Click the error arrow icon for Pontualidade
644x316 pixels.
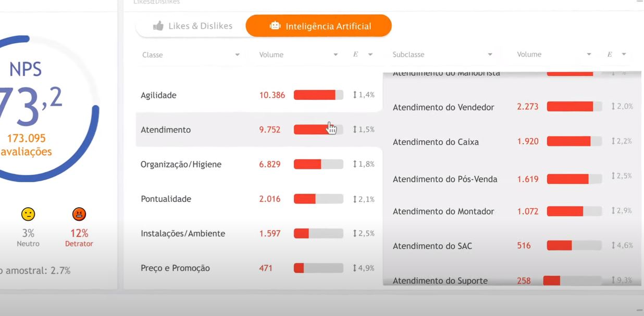[x=355, y=199]
